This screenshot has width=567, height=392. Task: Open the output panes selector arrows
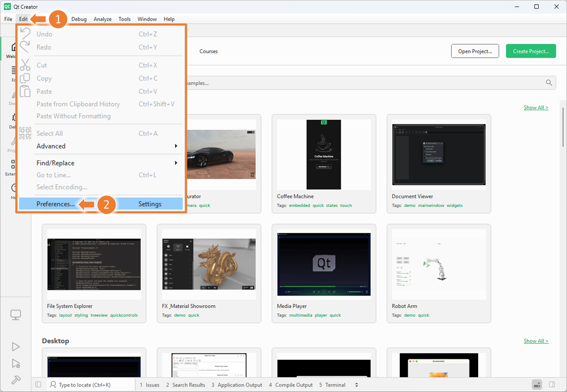357,385
